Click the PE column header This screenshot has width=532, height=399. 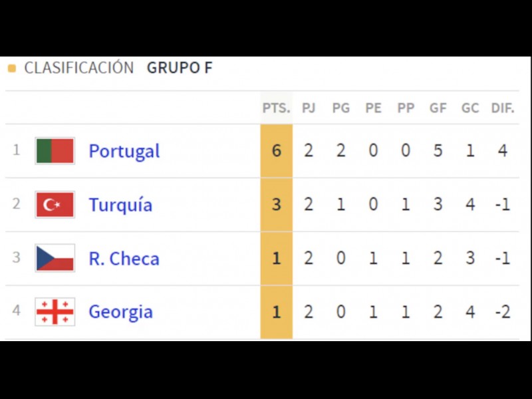pyautogui.click(x=373, y=108)
